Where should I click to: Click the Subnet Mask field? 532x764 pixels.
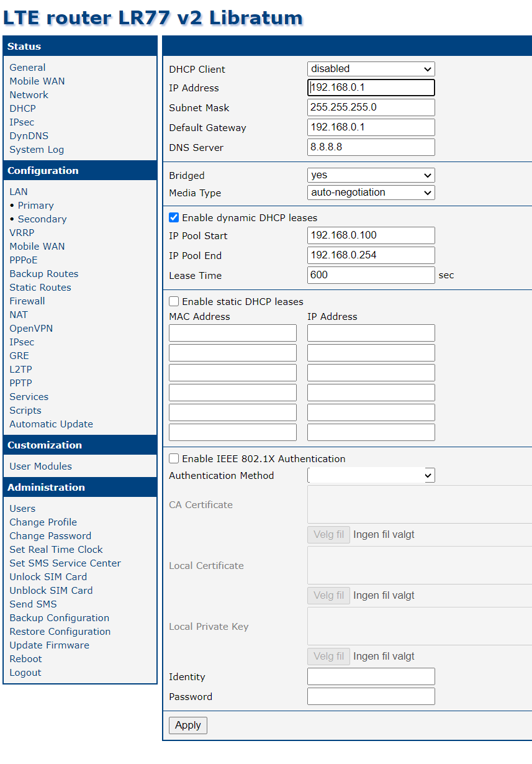(371, 107)
